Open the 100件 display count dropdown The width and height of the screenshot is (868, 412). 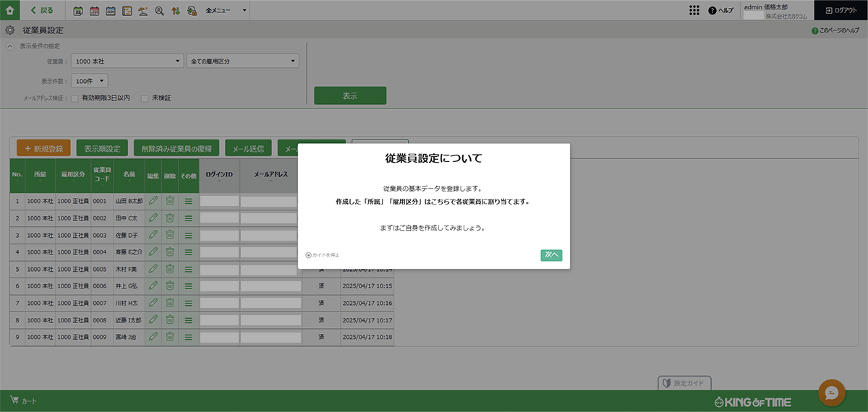[90, 81]
